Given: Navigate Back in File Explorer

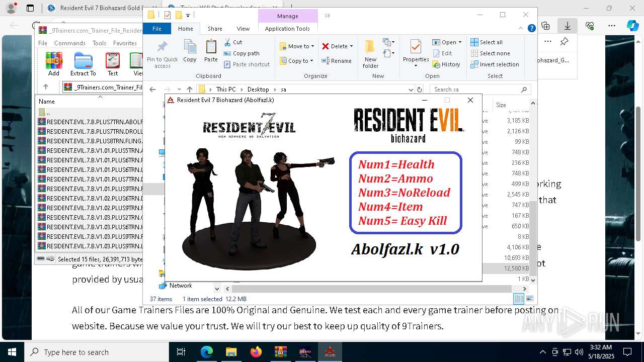Looking at the screenshot, I should coord(152,89).
